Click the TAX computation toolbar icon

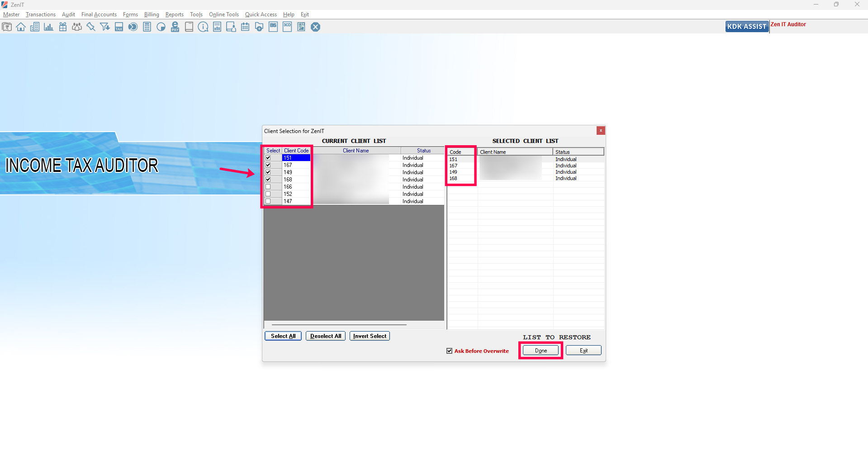pos(119,27)
